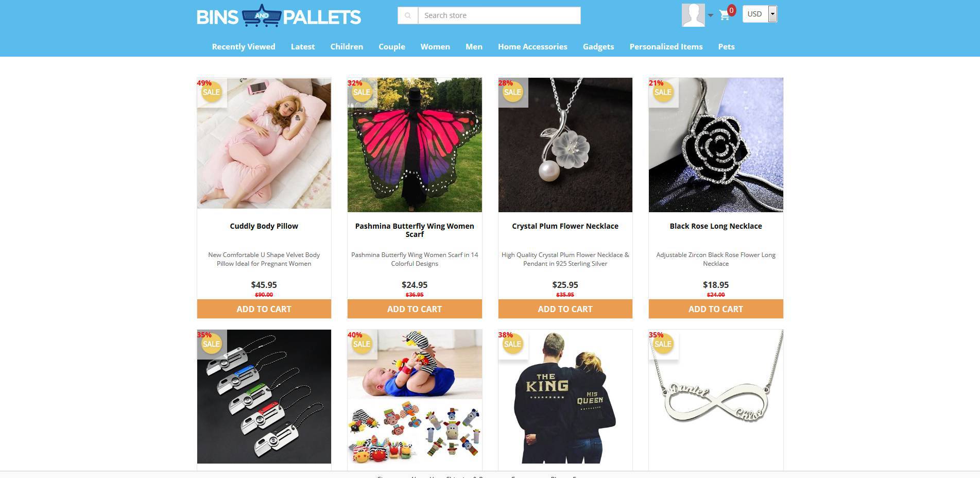Open the Personalized Items category
980x478 pixels.
click(666, 46)
